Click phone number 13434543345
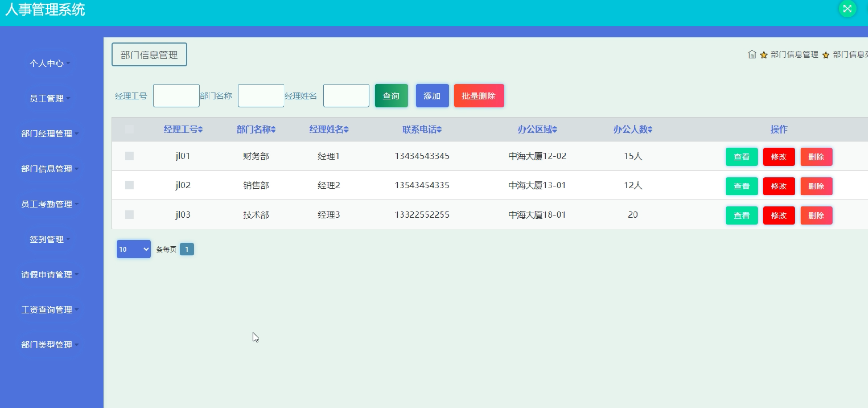868x408 pixels. point(422,156)
